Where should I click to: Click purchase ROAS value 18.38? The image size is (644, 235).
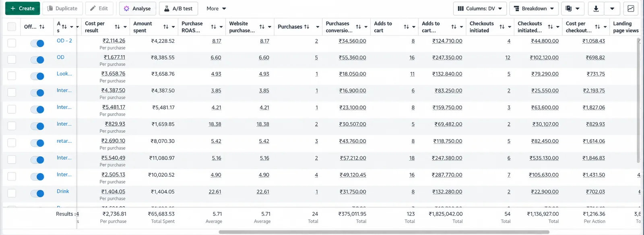coord(215,124)
